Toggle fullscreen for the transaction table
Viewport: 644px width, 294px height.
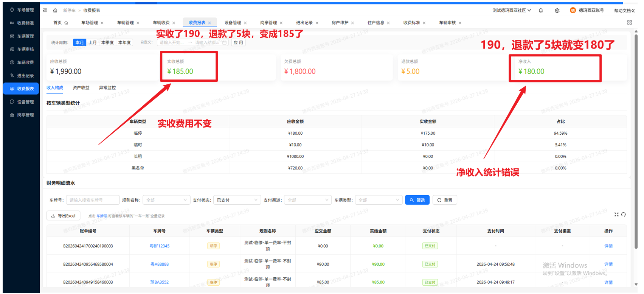pyautogui.click(x=616, y=215)
